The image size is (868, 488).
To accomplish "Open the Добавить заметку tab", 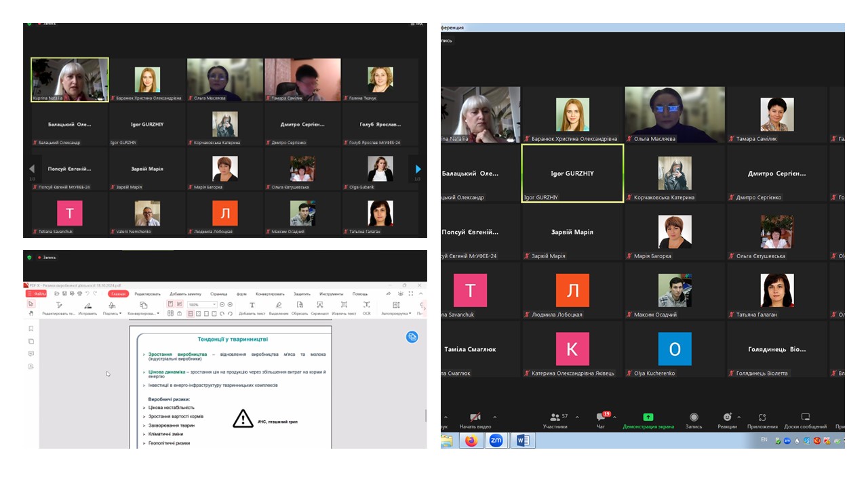I will click(x=185, y=294).
